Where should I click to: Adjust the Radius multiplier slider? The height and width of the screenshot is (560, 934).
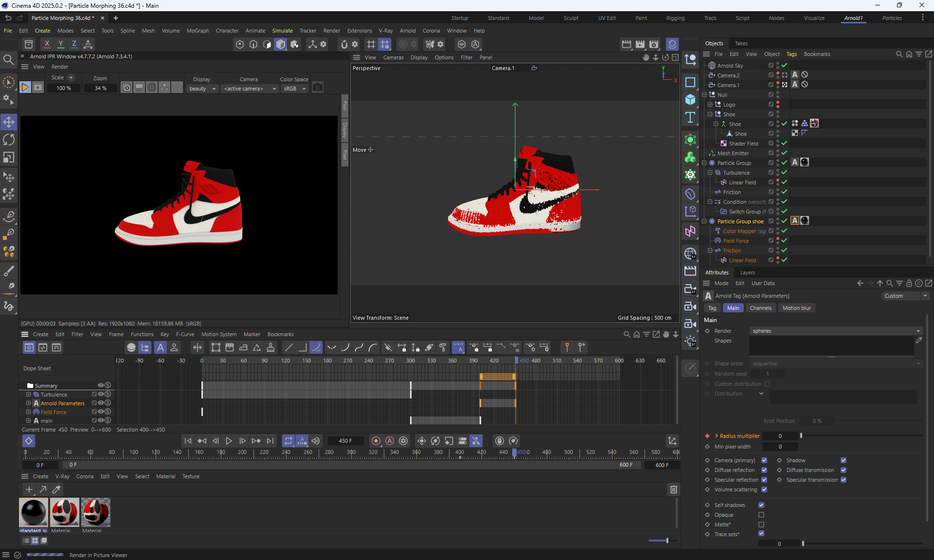coord(801,436)
